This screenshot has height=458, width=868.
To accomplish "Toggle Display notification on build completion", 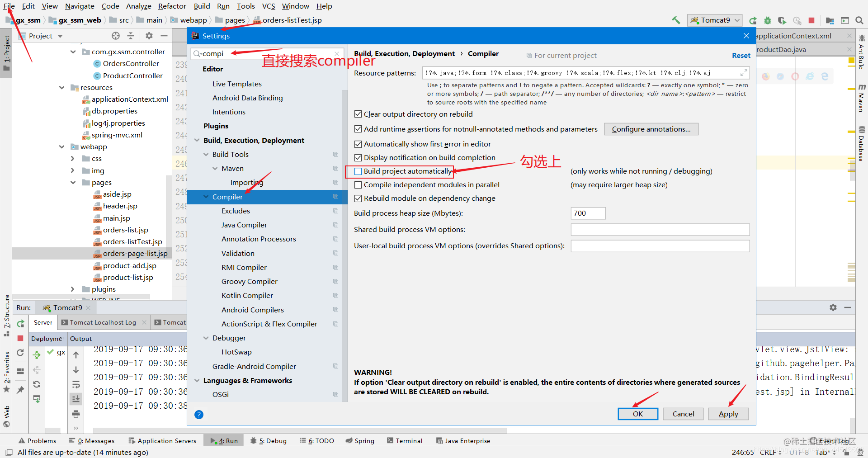I will point(358,158).
